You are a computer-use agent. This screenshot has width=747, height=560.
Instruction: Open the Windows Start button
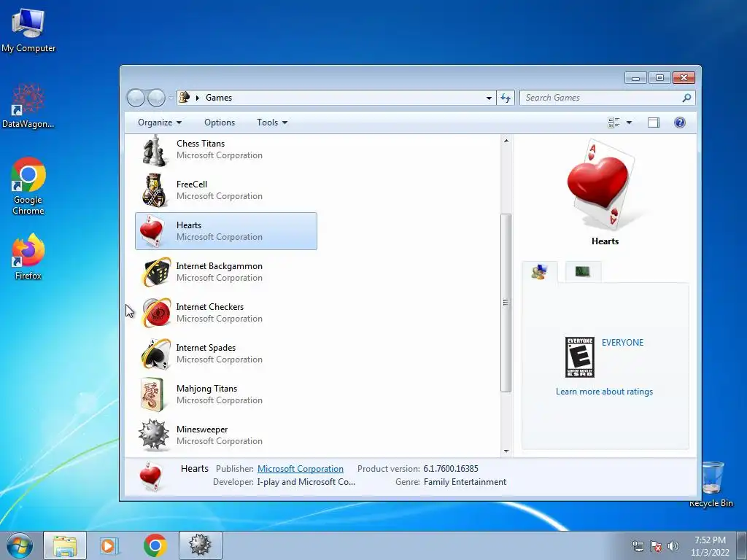point(20,545)
